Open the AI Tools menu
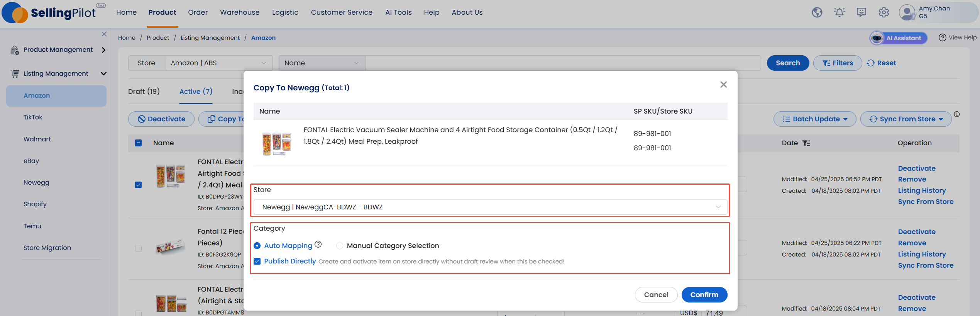980x316 pixels. click(398, 12)
